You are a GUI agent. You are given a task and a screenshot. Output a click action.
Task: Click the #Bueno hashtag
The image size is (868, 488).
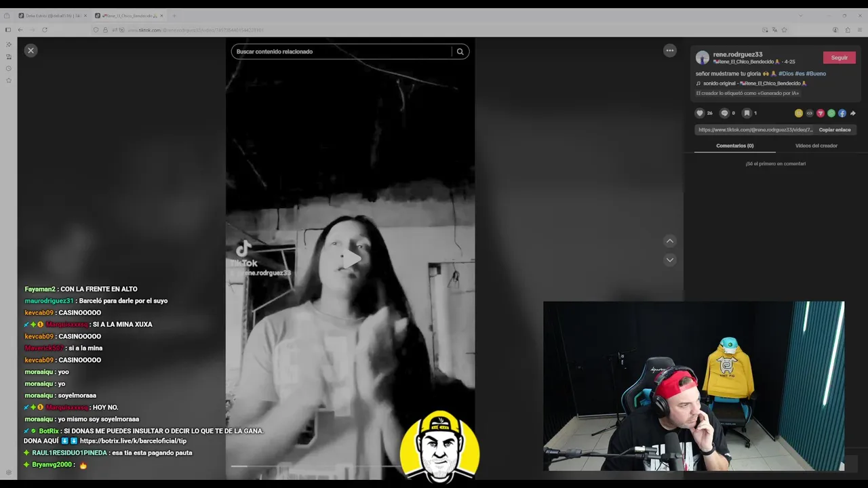(816, 73)
